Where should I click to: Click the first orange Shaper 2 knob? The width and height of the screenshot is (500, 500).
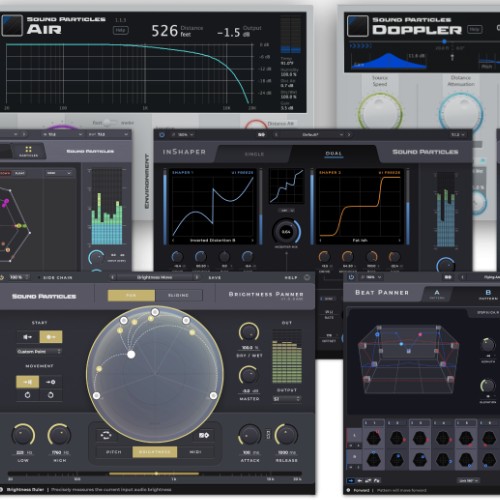324,256
